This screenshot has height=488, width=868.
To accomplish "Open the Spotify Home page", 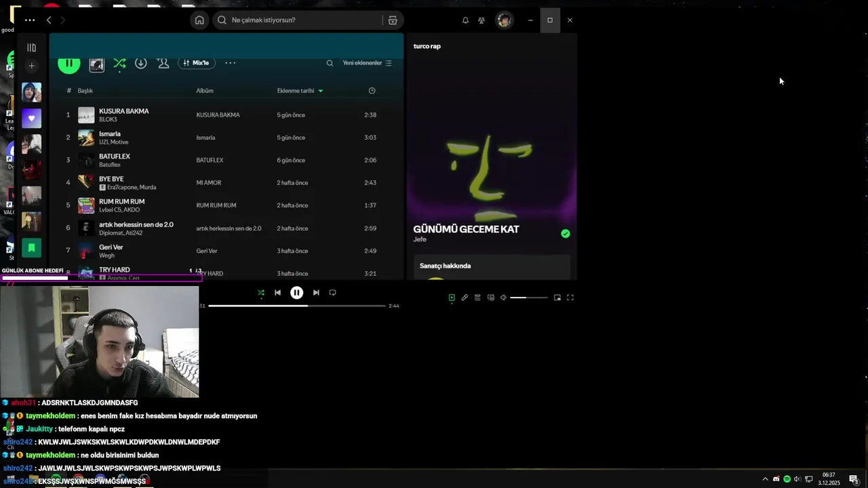I will click(199, 20).
